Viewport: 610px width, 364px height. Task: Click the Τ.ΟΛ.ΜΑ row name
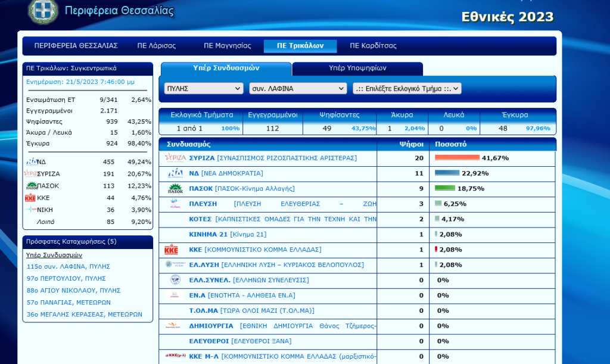click(252, 311)
